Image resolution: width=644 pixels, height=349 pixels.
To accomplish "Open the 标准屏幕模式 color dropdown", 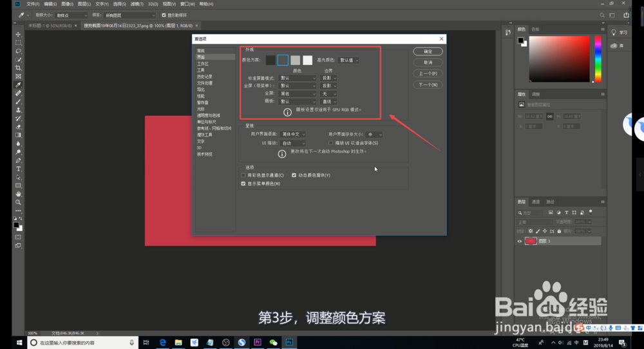I will [x=298, y=78].
